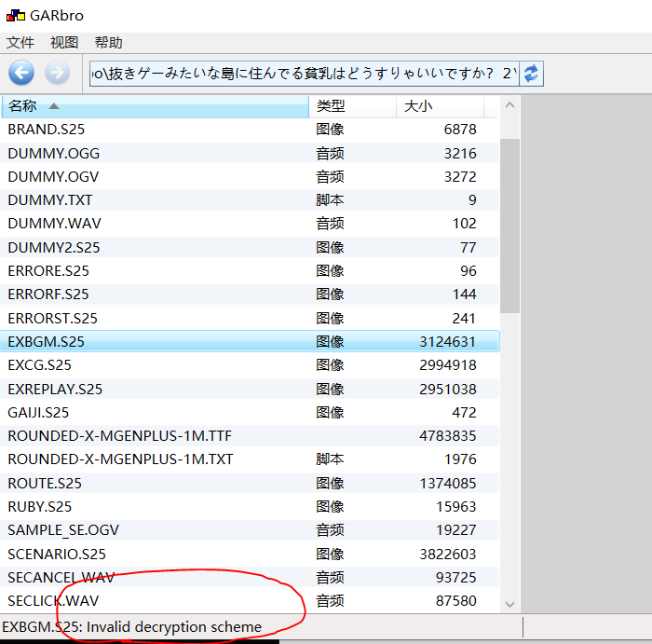Select the DUMMY.OGG audio file

(53, 154)
